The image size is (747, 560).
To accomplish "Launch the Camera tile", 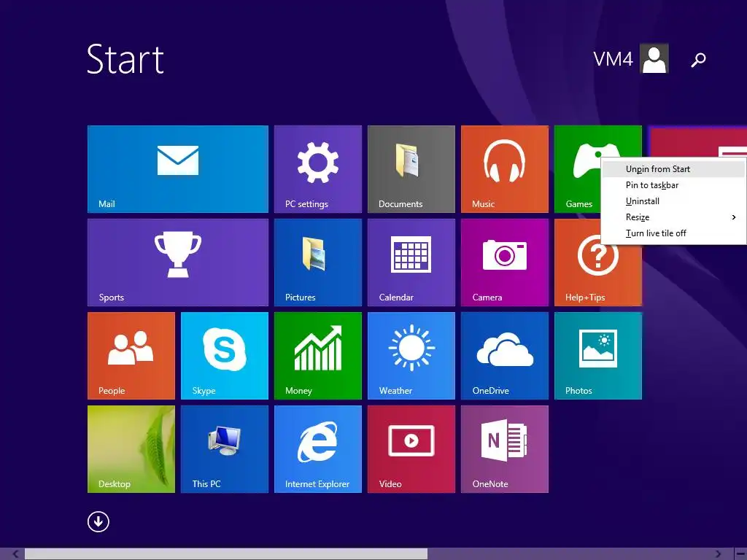I will point(505,262).
